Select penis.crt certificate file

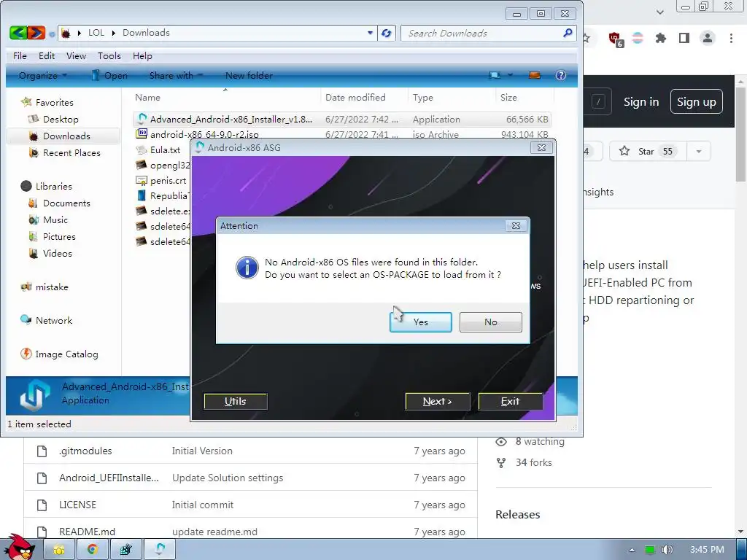click(168, 181)
